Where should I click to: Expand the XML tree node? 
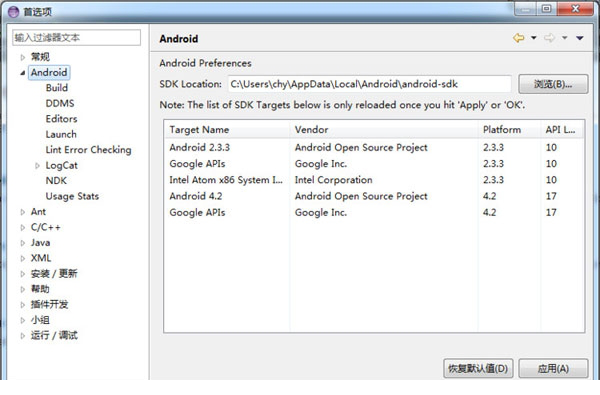(x=23, y=259)
